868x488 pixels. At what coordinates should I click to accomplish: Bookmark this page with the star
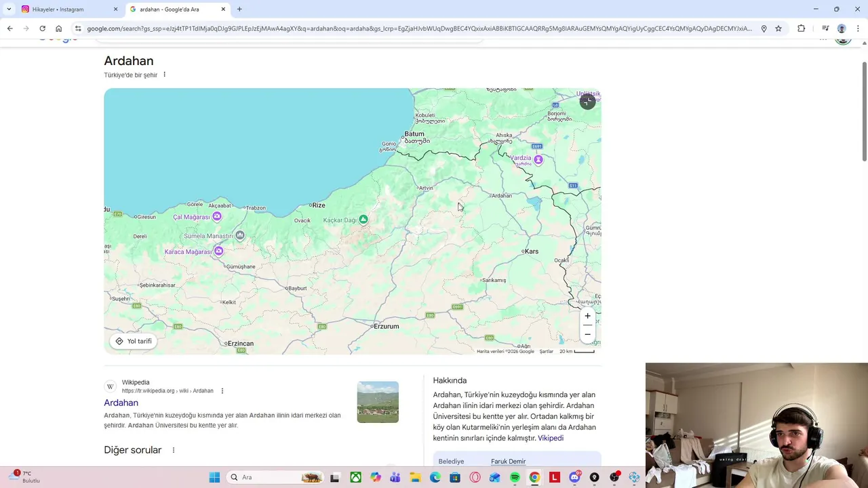click(778, 28)
